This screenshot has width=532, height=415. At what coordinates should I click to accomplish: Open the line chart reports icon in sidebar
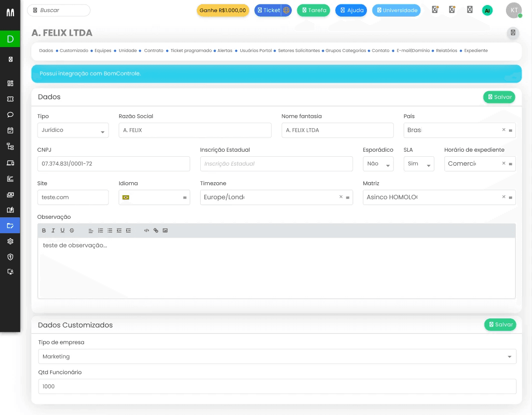pyautogui.click(x=10, y=179)
